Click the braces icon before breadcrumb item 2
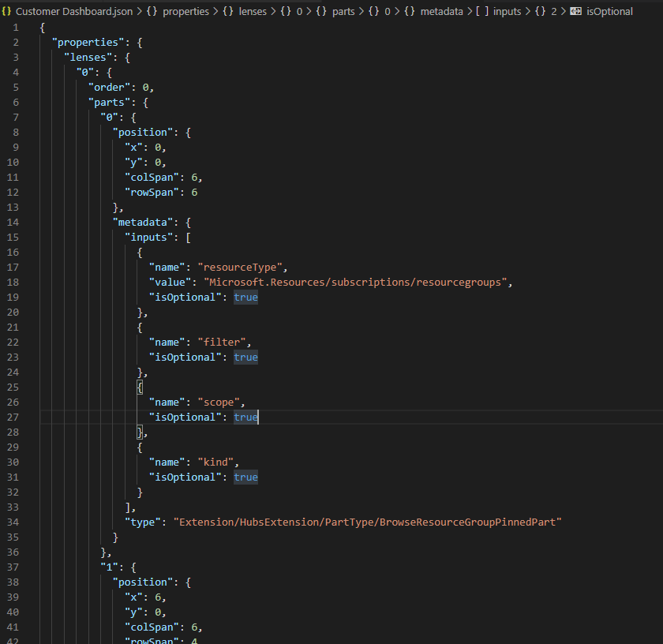663x644 pixels. coord(541,12)
